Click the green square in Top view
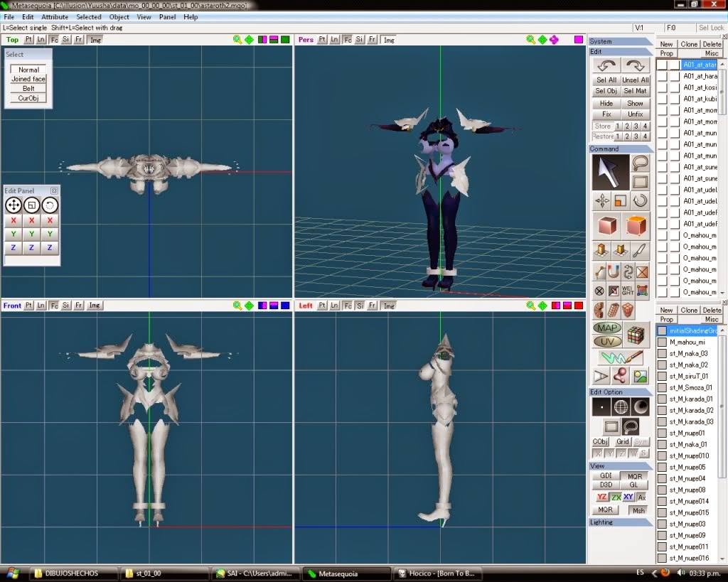728x582 pixels. click(x=285, y=40)
